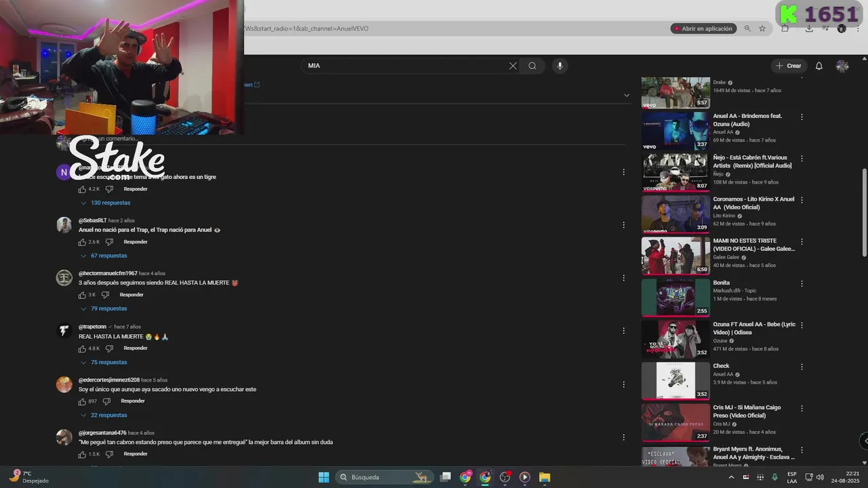Open media controls icon in browser toolbar

pos(825,28)
